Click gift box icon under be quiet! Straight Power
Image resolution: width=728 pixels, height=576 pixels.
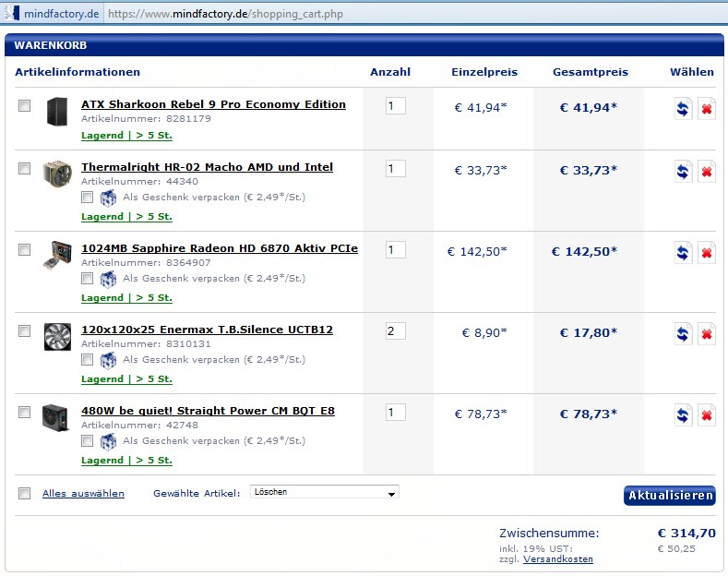108,442
